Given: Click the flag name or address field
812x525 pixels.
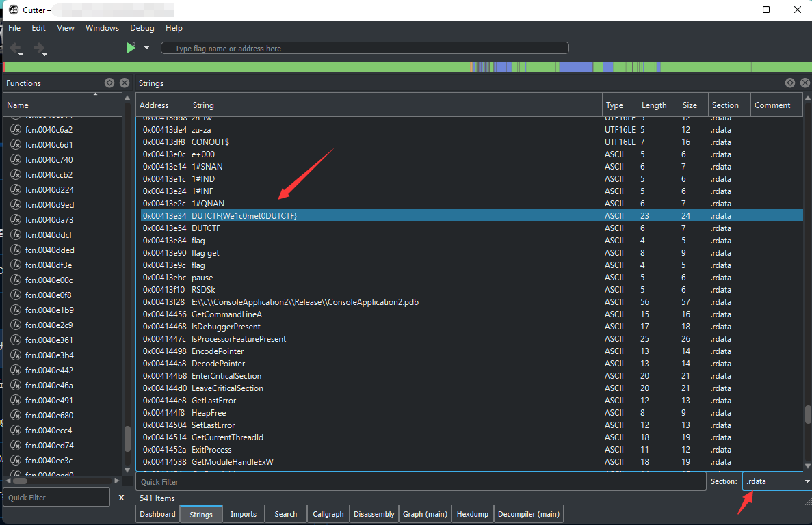Looking at the screenshot, I should (x=365, y=48).
